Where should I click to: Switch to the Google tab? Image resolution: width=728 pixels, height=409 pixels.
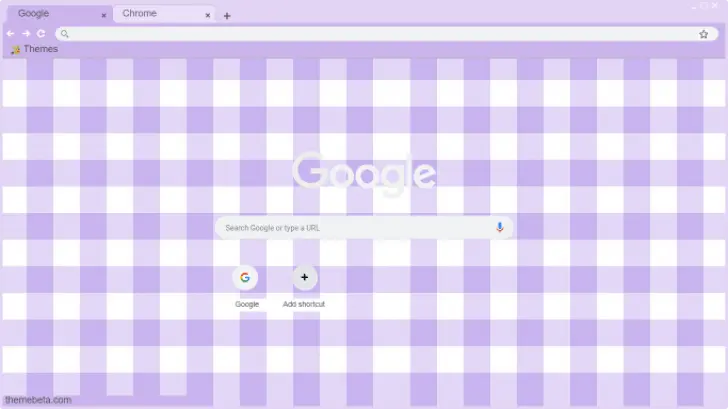click(x=50, y=14)
